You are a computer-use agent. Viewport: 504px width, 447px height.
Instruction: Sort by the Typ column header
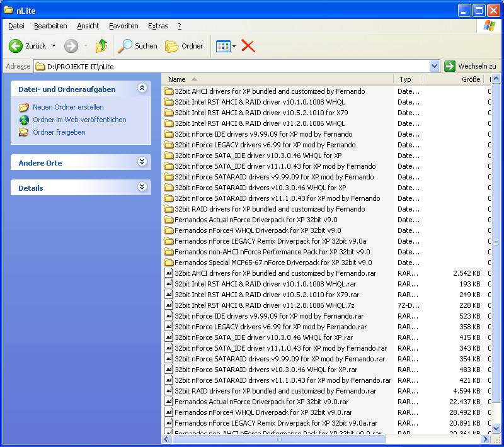408,79
